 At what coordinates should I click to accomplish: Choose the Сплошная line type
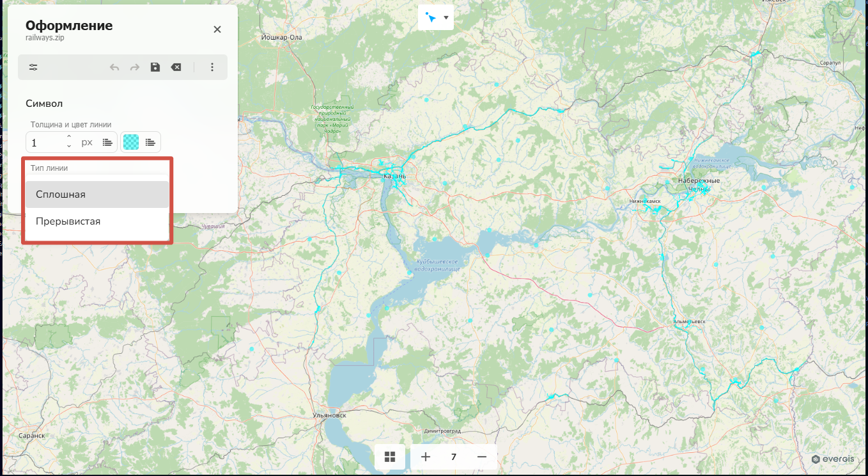[x=97, y=194]
